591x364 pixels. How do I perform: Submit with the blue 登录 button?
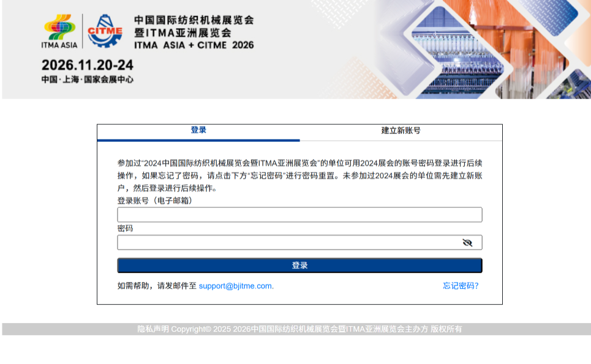pos(299,266)
